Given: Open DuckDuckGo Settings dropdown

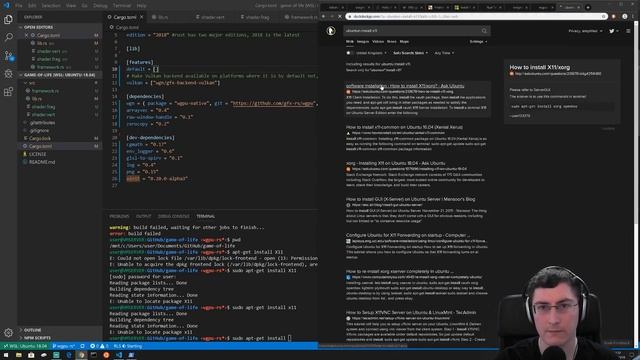Looking at the screenshot, I should [x=478, y=42].
